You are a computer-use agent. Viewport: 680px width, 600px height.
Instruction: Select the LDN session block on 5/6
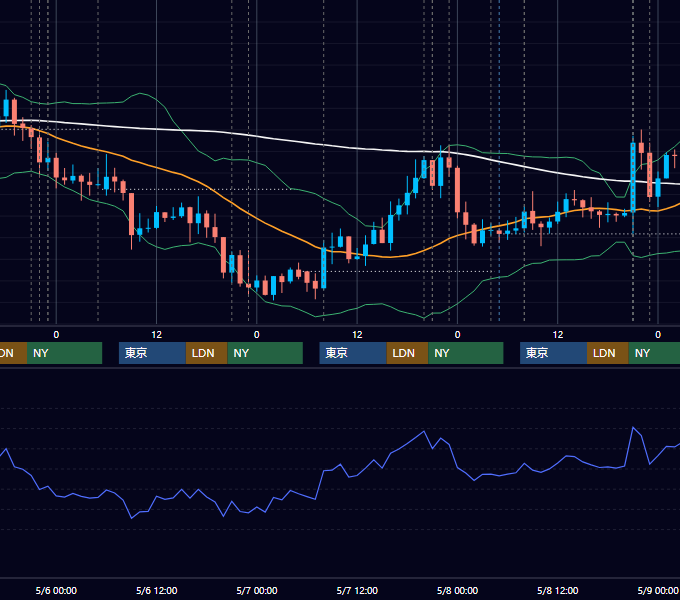point(206,353)
